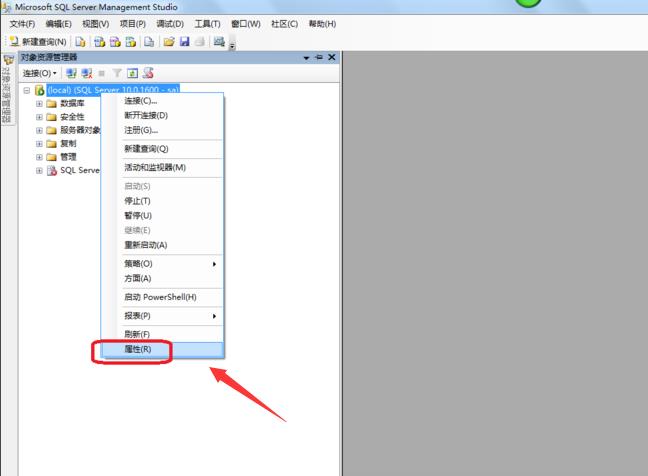
Task: Select the 安全性 tree item
Action: (x=72, y=117)
